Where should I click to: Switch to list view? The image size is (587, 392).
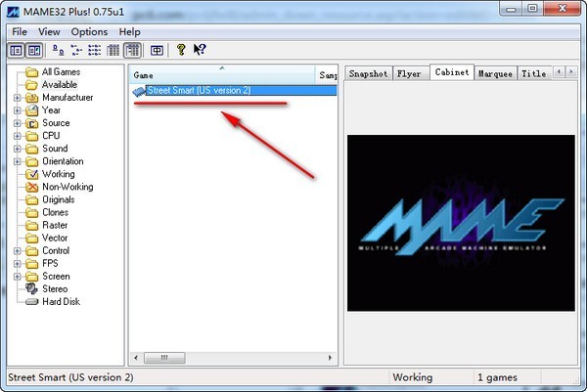coord(94,50)
